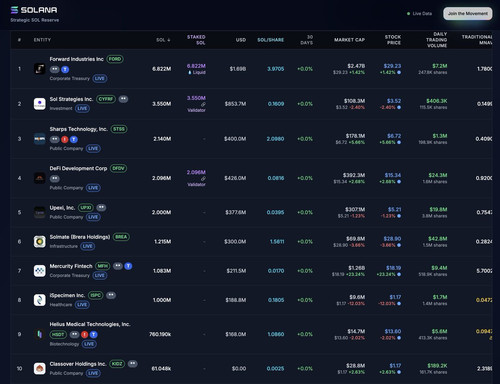The height and width of the screenshot is (384, 500).
Task: Open the Sharps Technology company logo
Action: click(x=40, y=139)
